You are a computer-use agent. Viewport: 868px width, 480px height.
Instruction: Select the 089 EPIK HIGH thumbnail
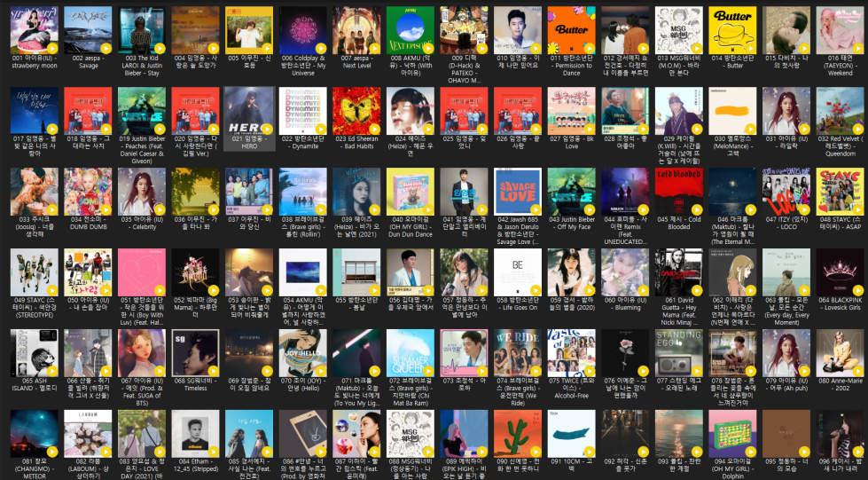pyautogui.click(x=464, y=434)
